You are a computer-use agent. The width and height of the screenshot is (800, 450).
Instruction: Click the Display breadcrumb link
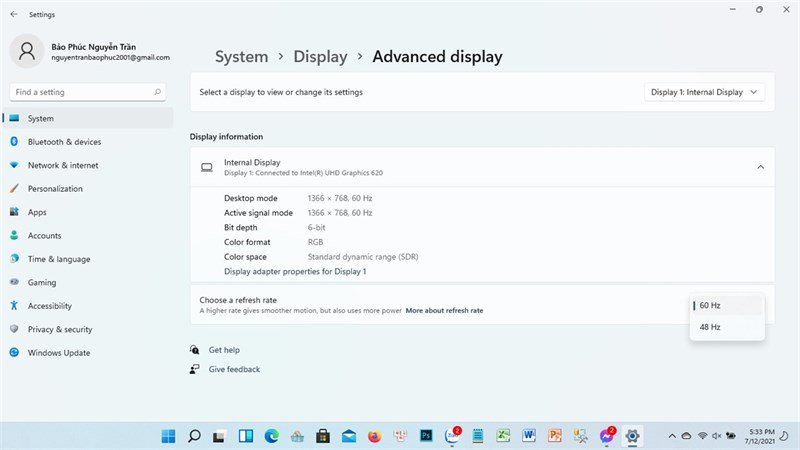(320, 57)
